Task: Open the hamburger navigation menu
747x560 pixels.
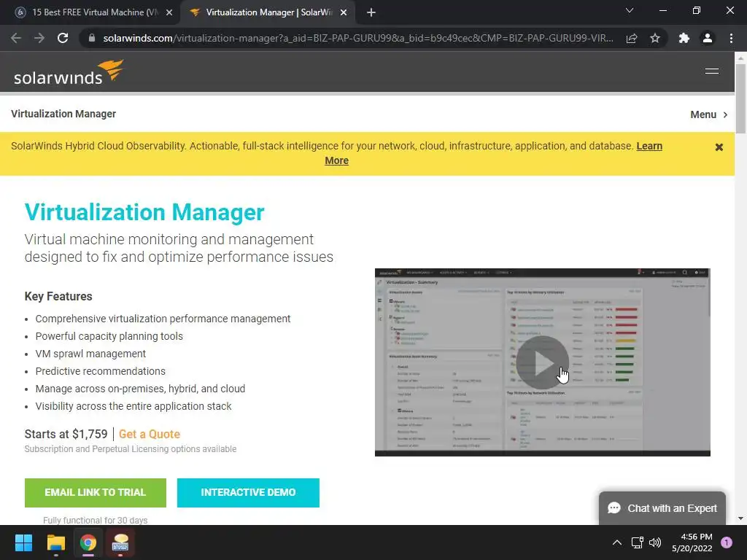Action: pos(712,71)
